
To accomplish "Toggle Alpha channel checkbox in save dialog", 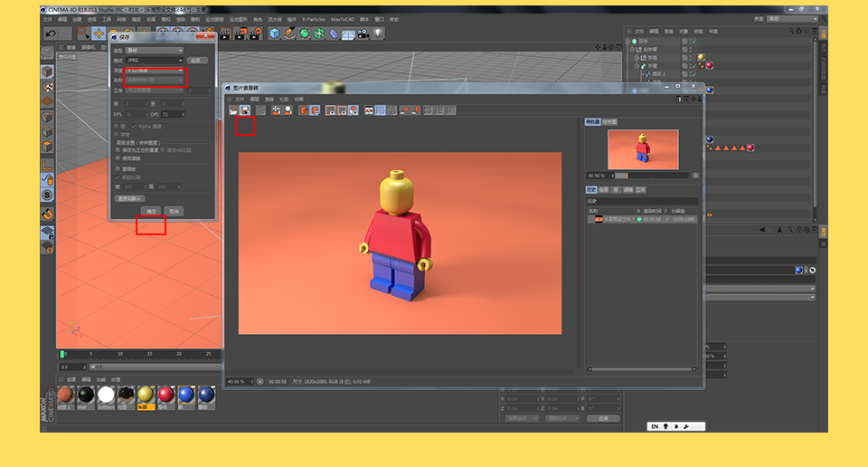I will 134,127.
